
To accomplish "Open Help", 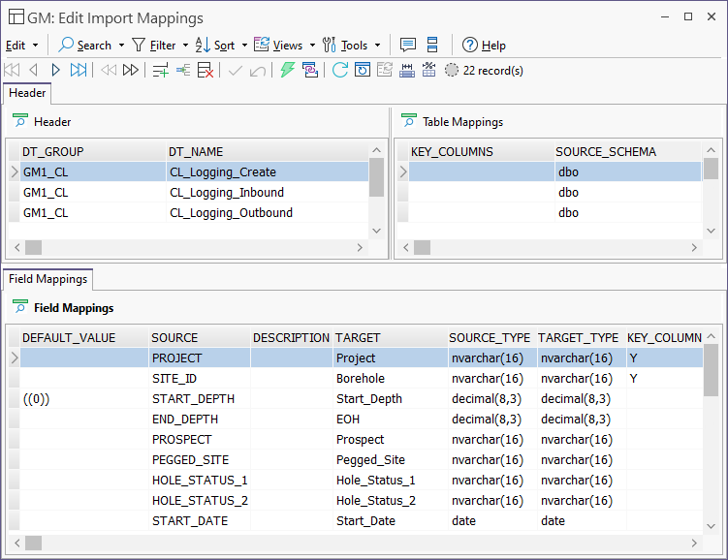I will click(x=484, y=45).
